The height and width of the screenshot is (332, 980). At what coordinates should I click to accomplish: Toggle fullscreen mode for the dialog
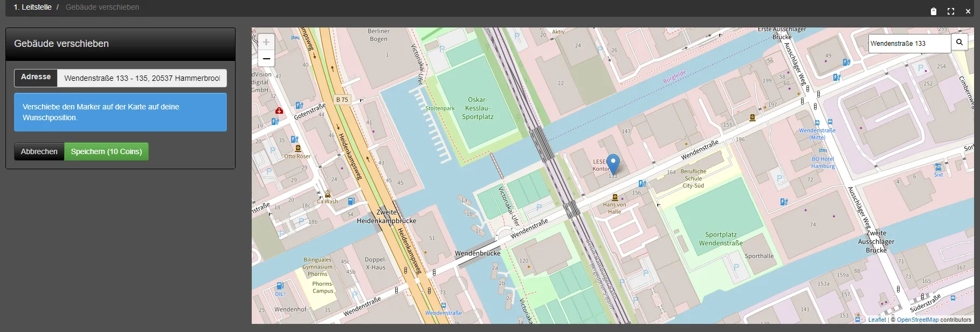[951, 11]
